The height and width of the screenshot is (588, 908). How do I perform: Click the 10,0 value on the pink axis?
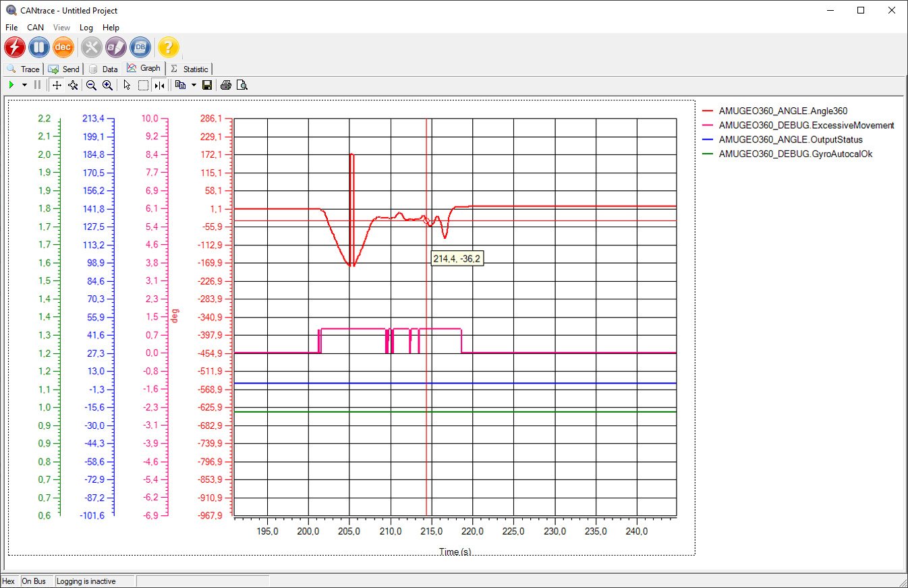150,119
